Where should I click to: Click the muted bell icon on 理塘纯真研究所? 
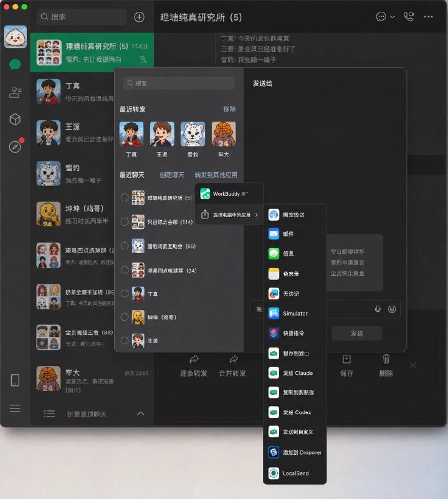(x=143, y=59)
